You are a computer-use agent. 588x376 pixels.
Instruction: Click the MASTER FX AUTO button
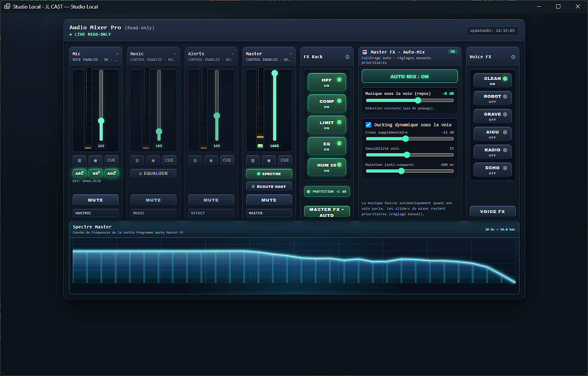click(327, 212)
